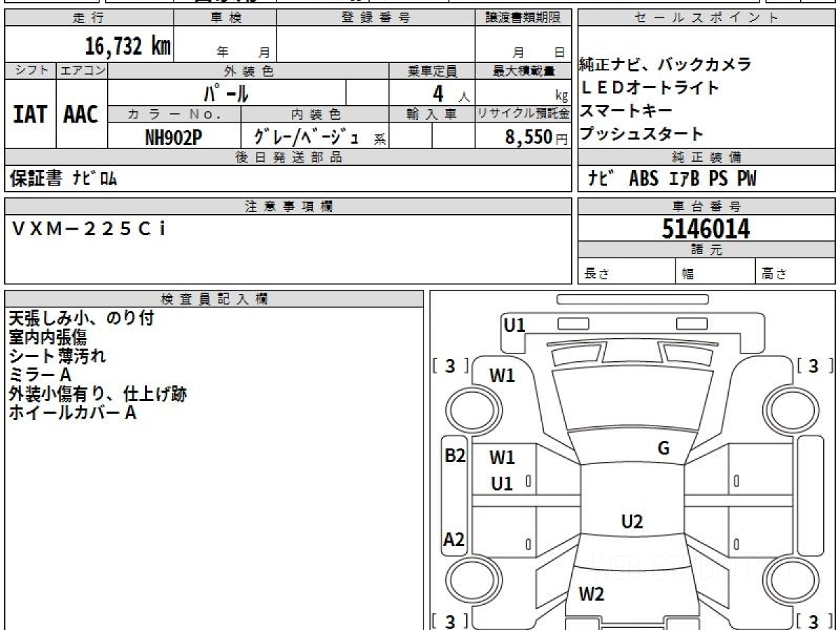Click the W2 mark on the rear hatch
The image size is (840, 630).
591,595
